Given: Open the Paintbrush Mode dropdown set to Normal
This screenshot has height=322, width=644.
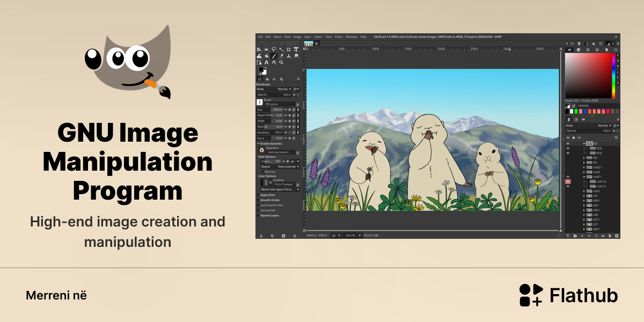Looking at the screenshot, I should click(274, 89).
